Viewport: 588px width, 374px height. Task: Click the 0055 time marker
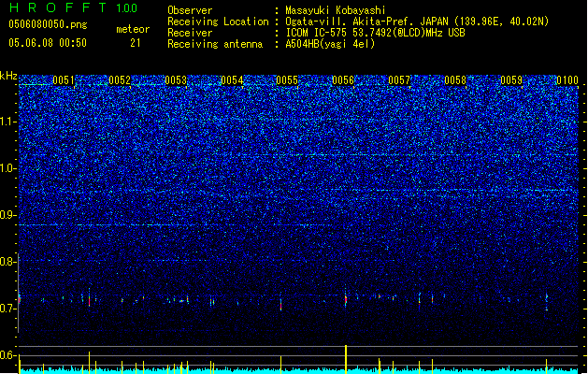(287, 79)
